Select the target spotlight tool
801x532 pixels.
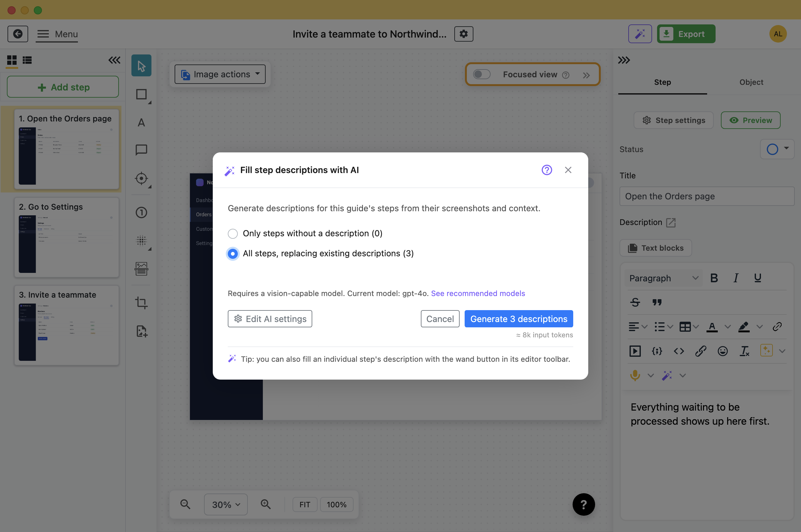141,178
